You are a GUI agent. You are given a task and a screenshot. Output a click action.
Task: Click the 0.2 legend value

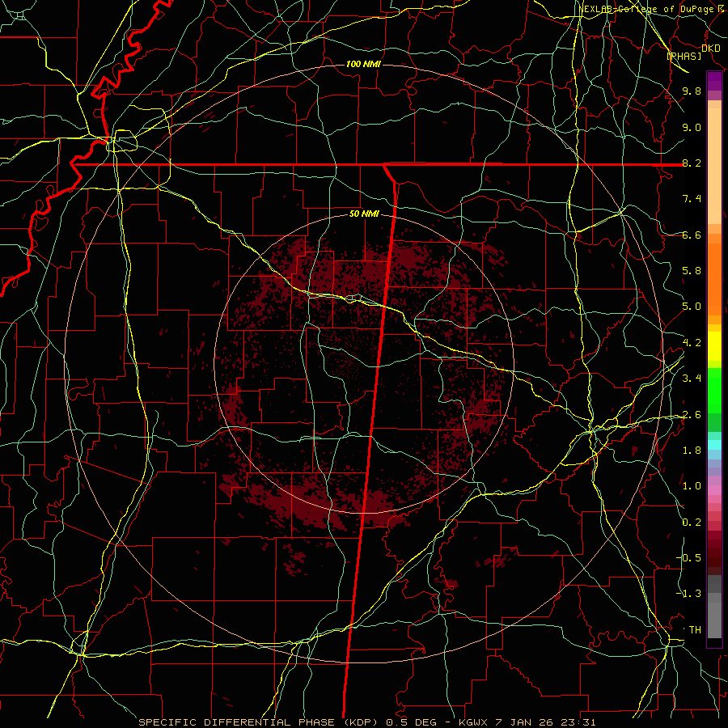click(692, 523)
